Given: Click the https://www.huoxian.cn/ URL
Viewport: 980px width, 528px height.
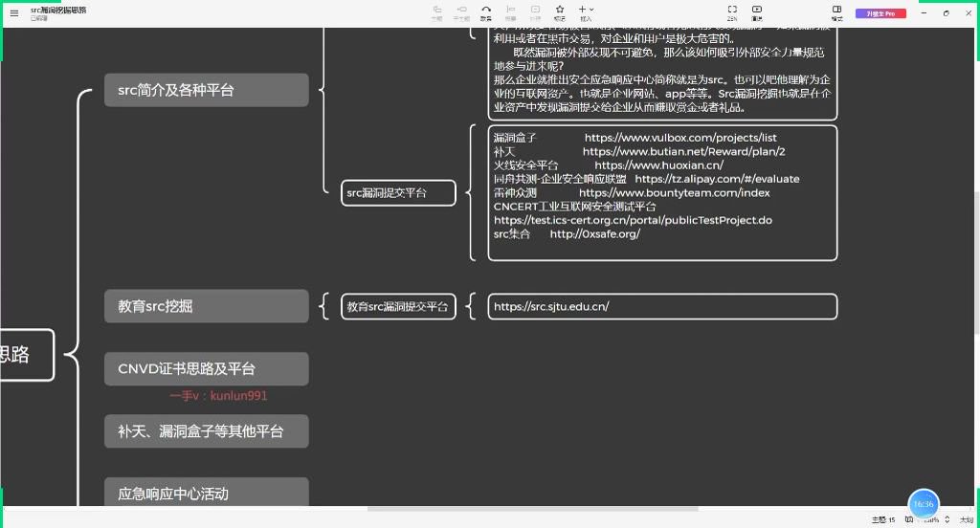Looking at the screenshot, I should tap(658, 165).
